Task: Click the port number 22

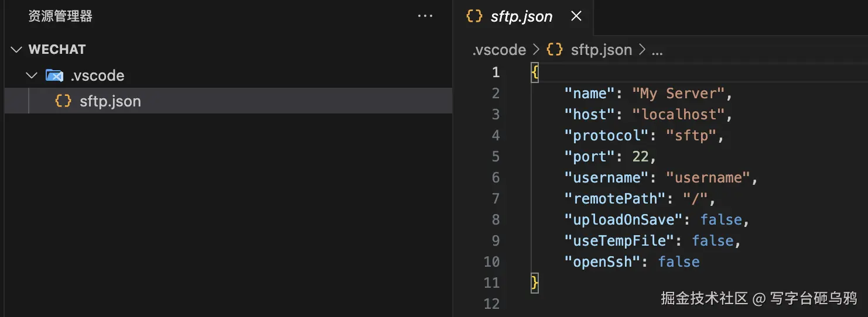Action: (640, 157)
